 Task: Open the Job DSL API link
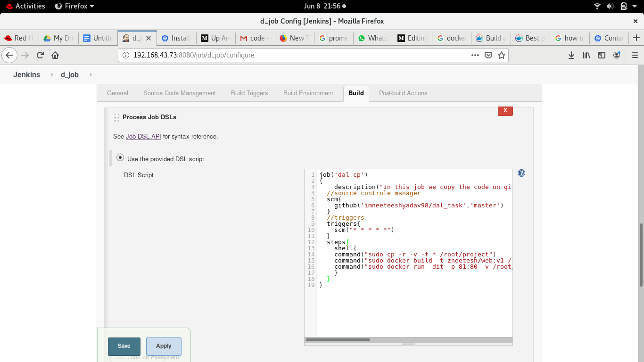[143, 137]
